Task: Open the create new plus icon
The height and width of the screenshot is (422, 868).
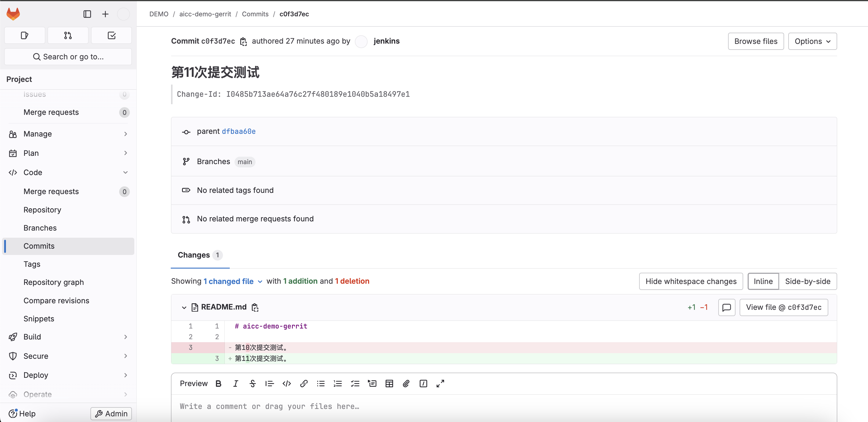Action: (x=105, y=14)
